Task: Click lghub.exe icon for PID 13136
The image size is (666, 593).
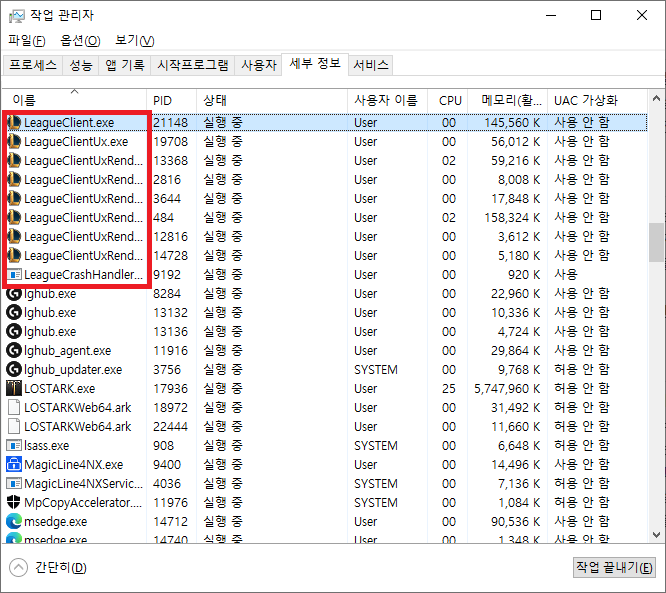Action: tap(14, 331)
